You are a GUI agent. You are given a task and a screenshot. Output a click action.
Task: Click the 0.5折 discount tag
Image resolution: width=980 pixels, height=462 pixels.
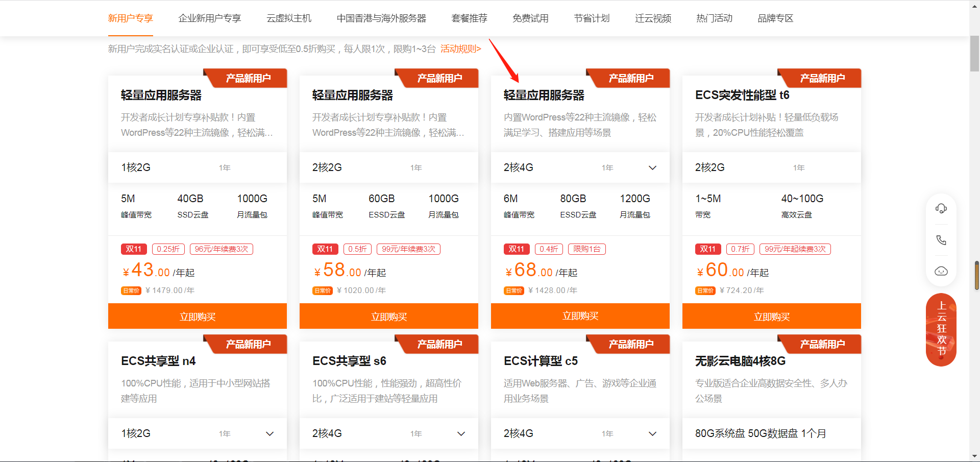click(357, 249)
